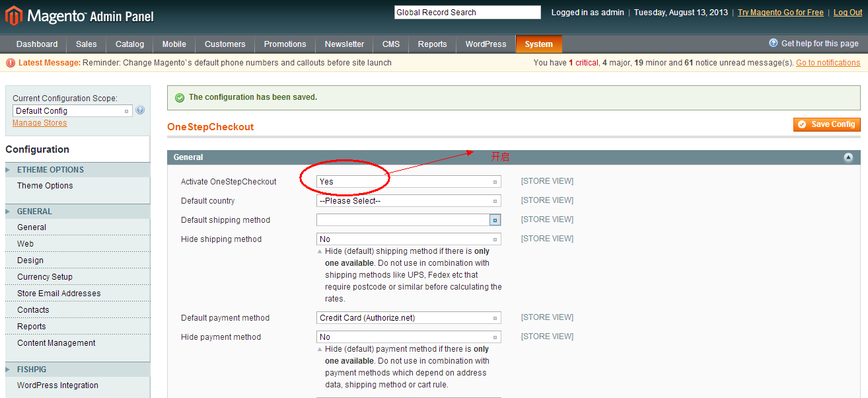Click the Save Config button
Image resolution: width=868 pixels, height=398 pixels.
tap(827, 124)
